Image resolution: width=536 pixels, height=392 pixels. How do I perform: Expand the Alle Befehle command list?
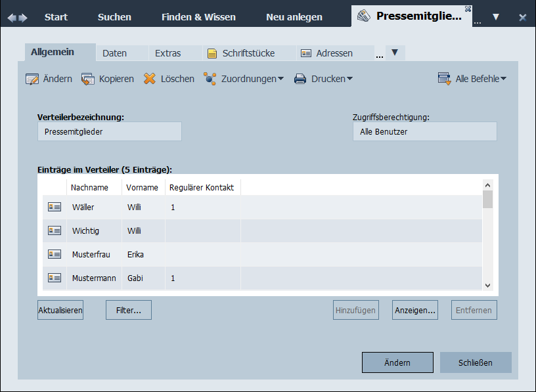(x=473, y=79)
